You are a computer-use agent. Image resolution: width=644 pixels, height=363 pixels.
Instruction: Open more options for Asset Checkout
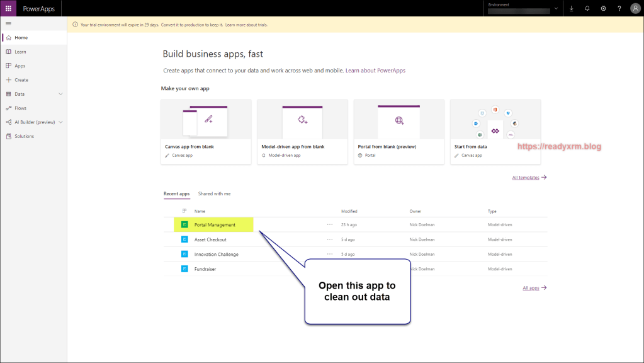[x=329, y=239]
